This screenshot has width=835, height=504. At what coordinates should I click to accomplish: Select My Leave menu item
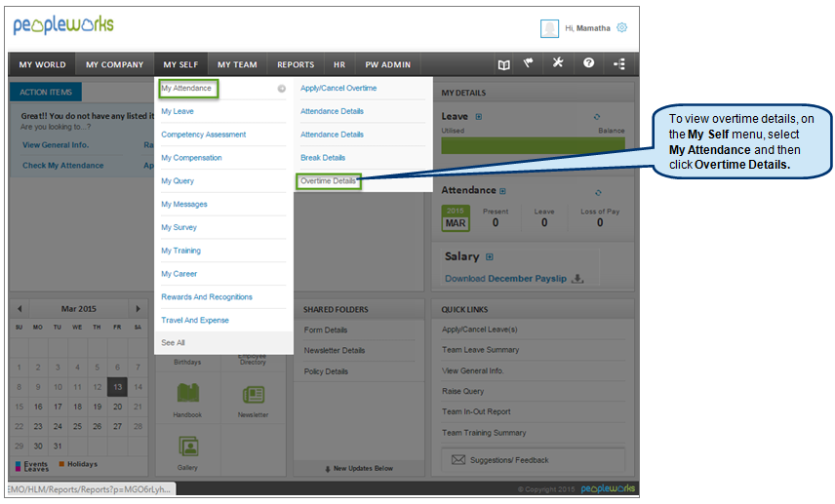[x=178, y=111]
